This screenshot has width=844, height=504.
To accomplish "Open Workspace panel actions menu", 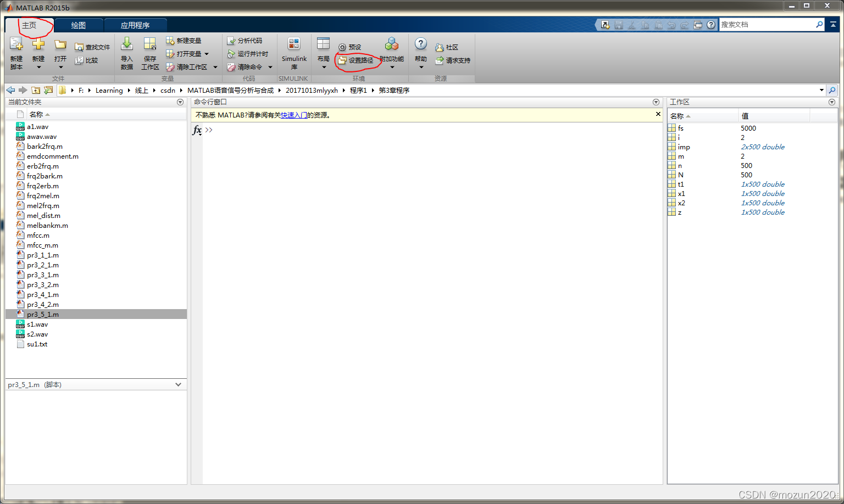I will [831, 102].
